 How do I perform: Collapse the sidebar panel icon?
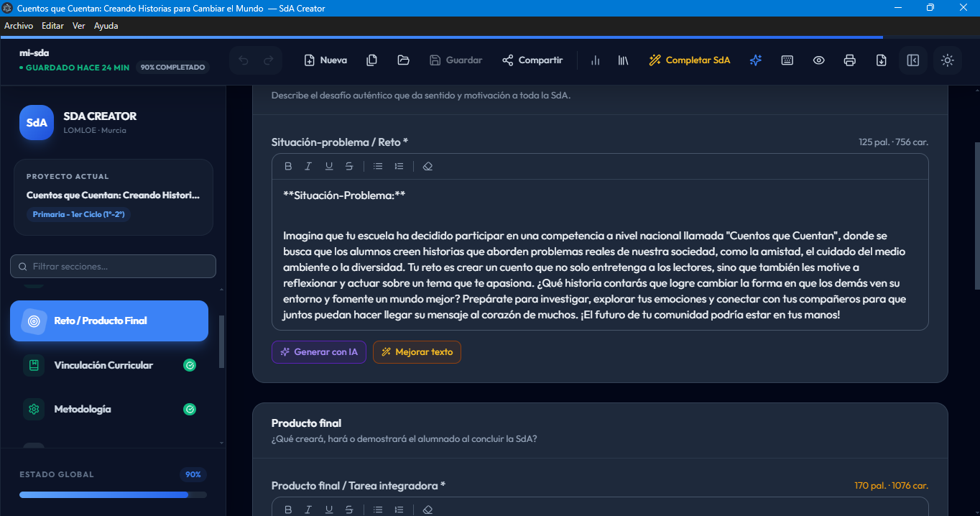coord(913,60)
